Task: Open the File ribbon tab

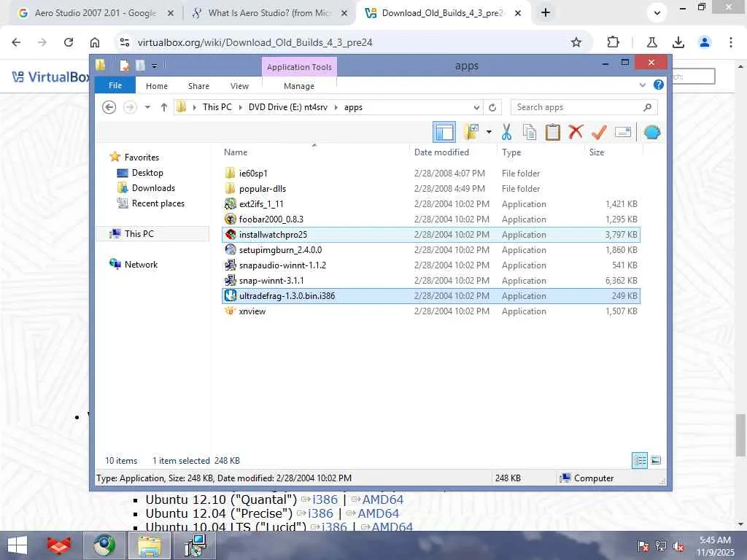Action: 115,86
